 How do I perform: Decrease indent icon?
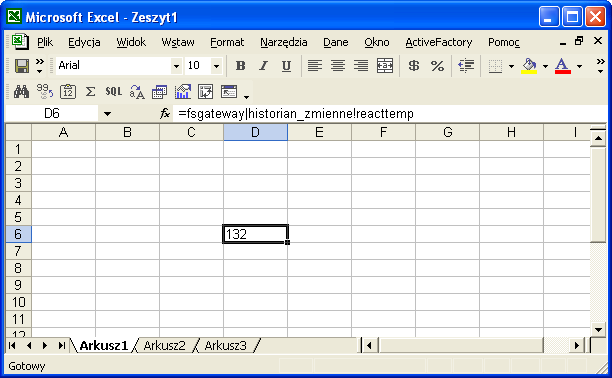pos(466,66)
